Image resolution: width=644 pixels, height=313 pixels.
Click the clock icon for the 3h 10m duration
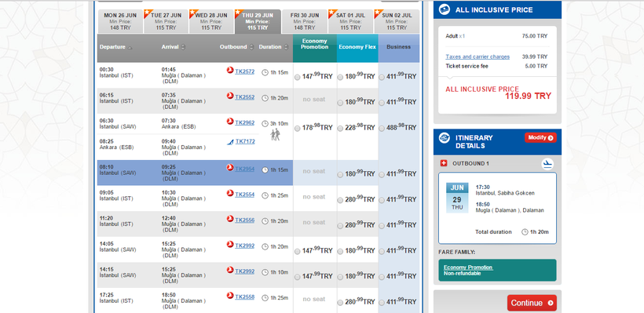pos(265,123)
